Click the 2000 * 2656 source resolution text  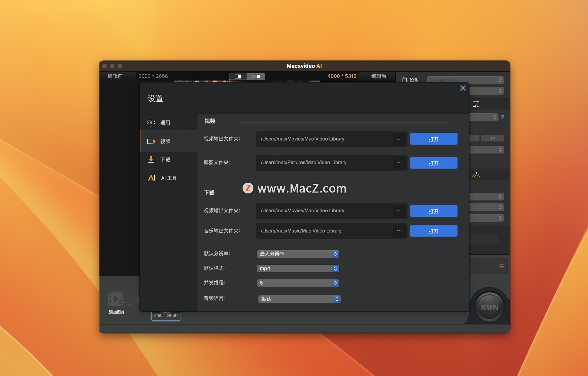tap(153, 76)
